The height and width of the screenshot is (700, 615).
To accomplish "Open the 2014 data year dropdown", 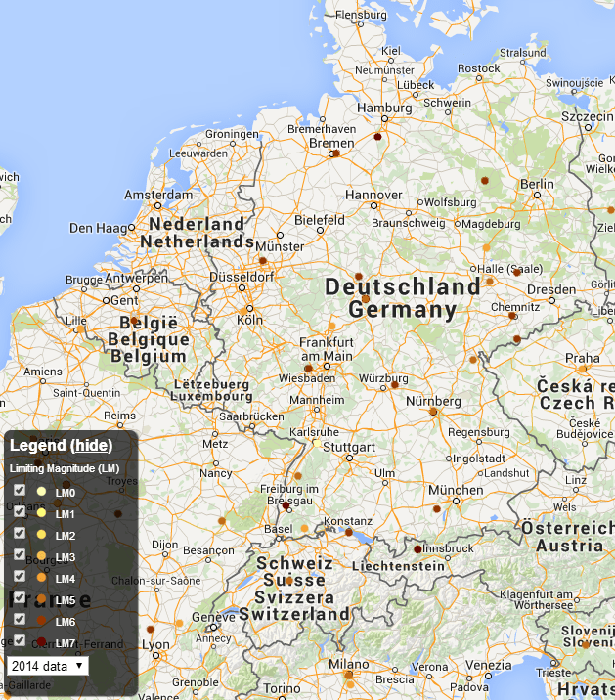I will [47, 666].
